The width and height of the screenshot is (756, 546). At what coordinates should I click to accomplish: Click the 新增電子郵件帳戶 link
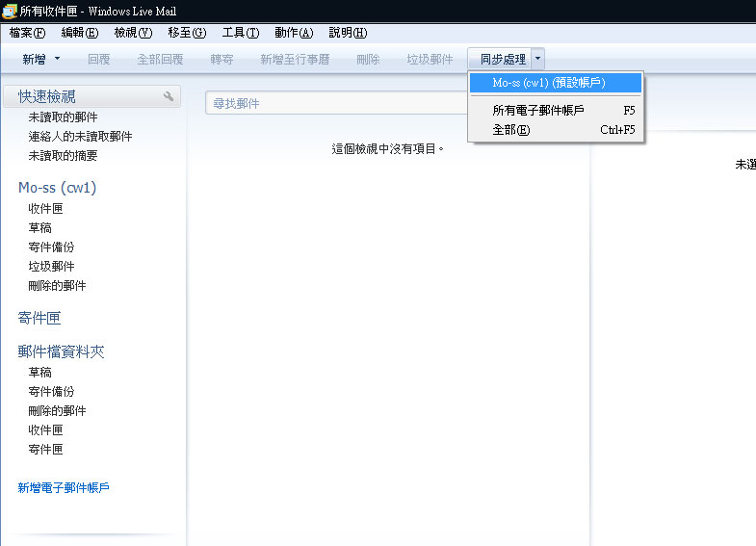coord(64,488)
